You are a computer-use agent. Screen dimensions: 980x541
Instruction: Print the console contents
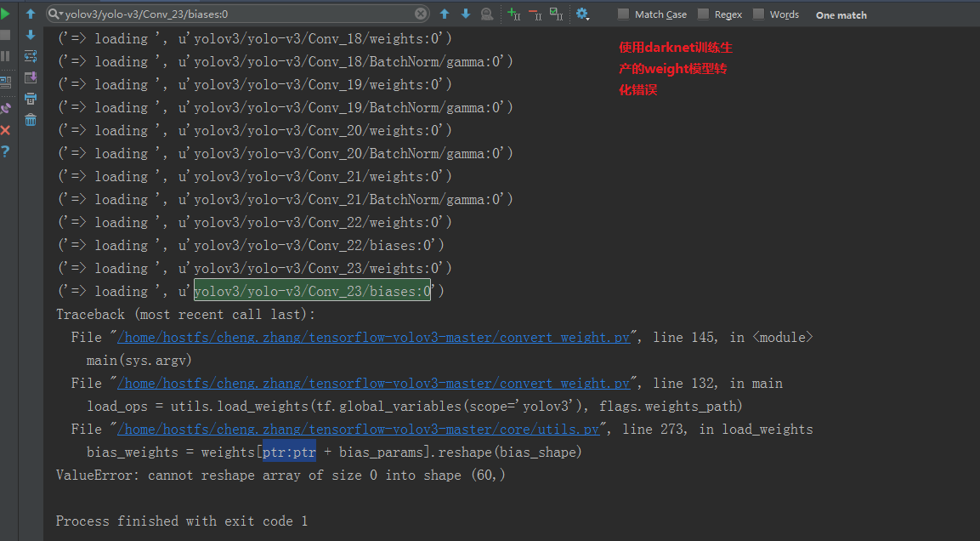(31, 99)
